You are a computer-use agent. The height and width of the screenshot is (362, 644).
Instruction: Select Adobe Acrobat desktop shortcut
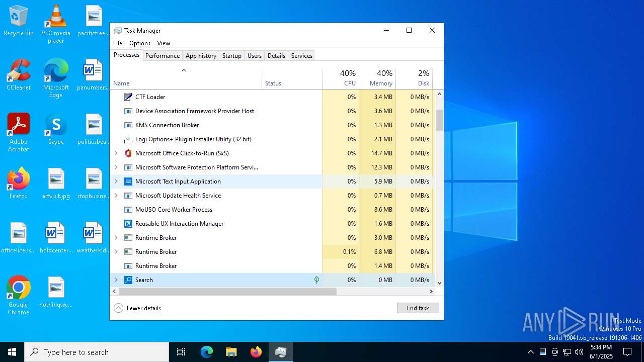(x=19, y=133)
